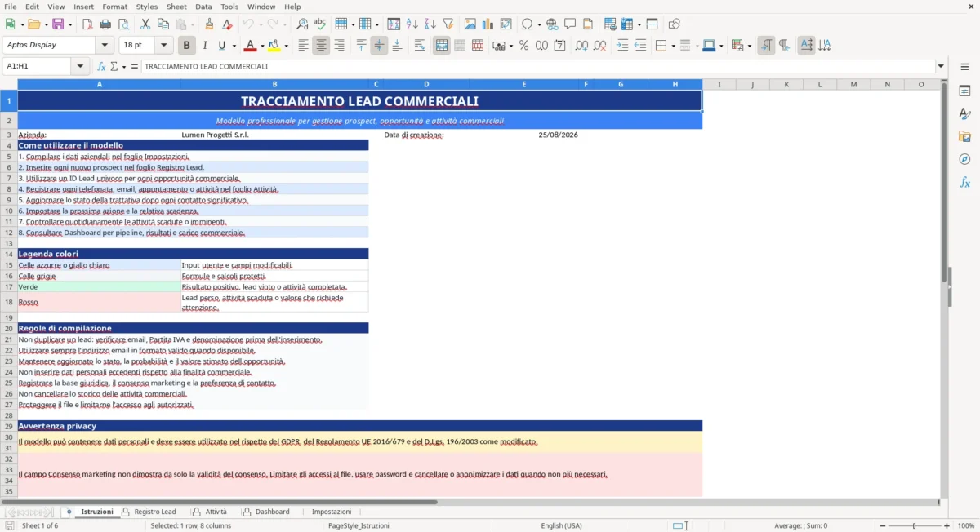Open the Format menu
The width and height of the screenshot is (980, 532).
[x=114, y=7]
